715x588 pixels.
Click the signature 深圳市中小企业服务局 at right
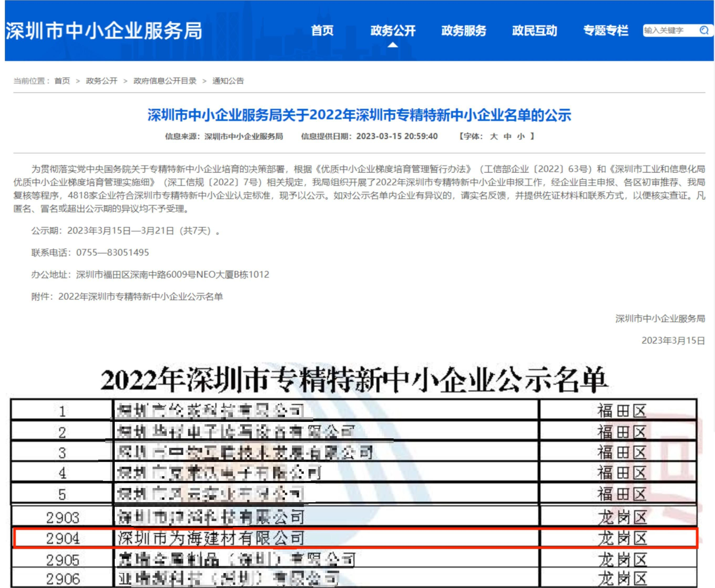point(660,318)
